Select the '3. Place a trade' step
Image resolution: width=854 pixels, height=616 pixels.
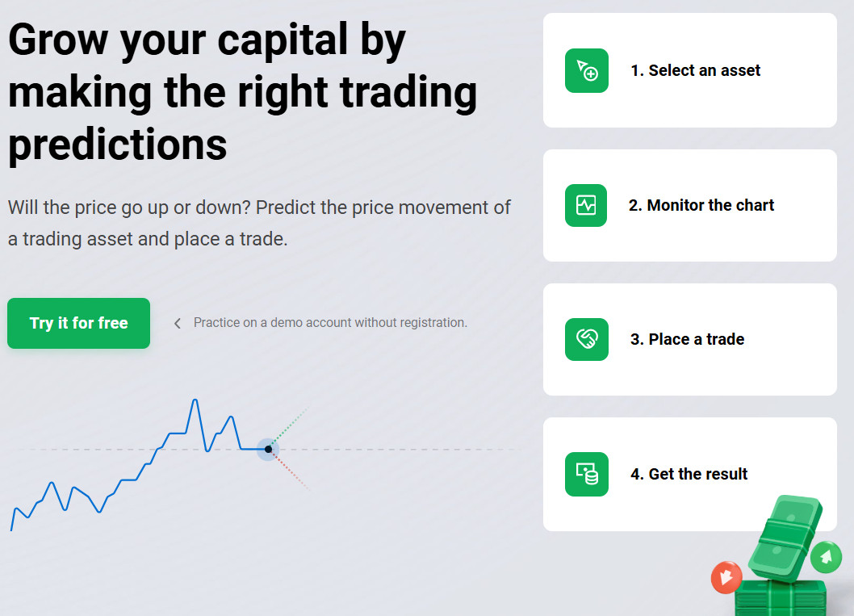point(687,339)
